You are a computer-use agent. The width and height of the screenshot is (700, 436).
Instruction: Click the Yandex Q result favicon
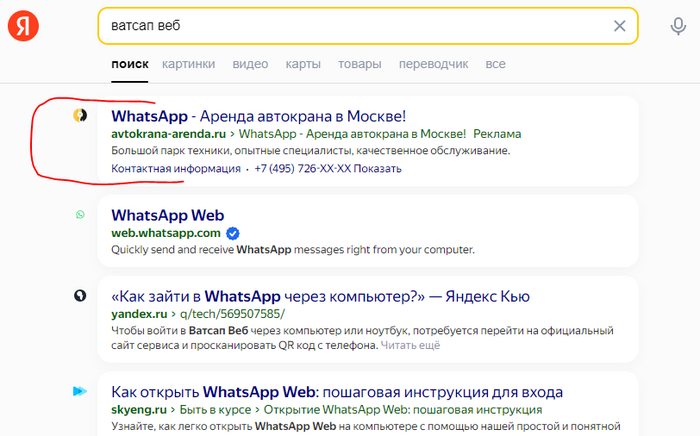coord(80,296)
